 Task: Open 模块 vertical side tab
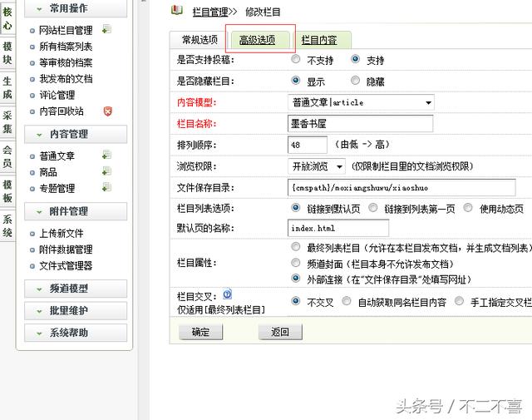[7, 53]
